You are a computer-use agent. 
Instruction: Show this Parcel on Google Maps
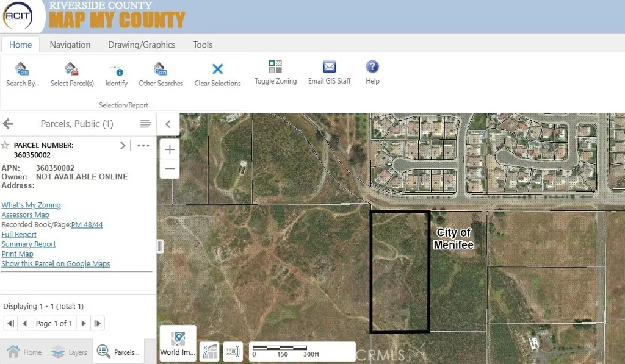(x=56, y=263)
